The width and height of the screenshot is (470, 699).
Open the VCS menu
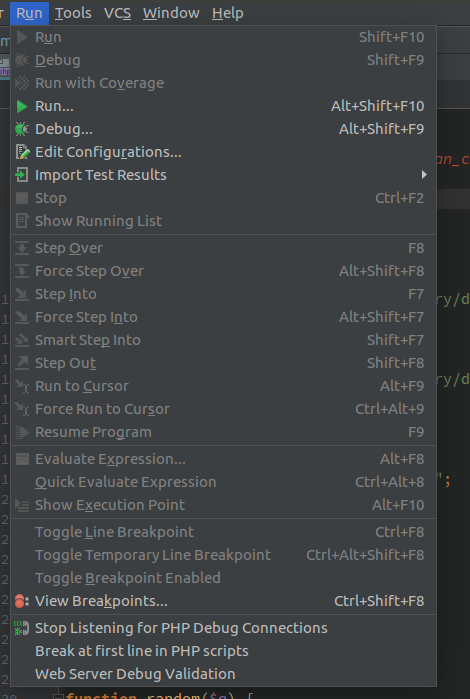pyautogui.click(x=117, y=13)
